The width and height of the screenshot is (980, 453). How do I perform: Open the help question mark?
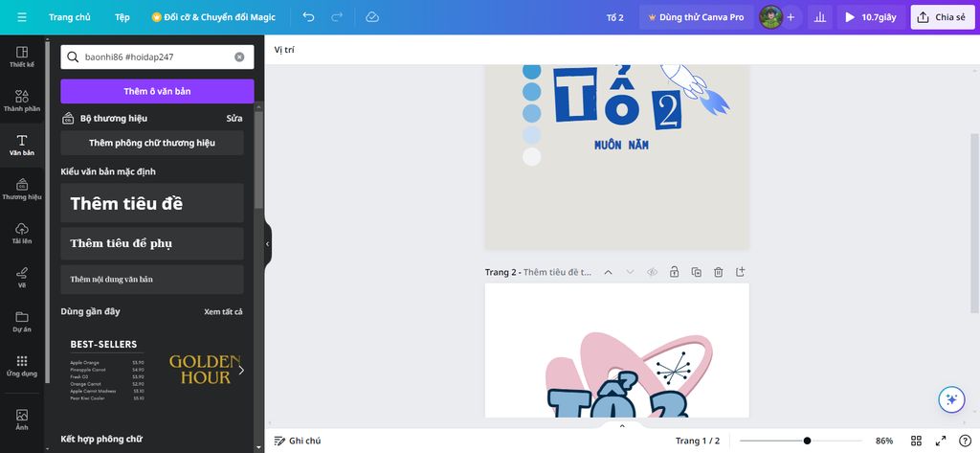pos(965,441)
